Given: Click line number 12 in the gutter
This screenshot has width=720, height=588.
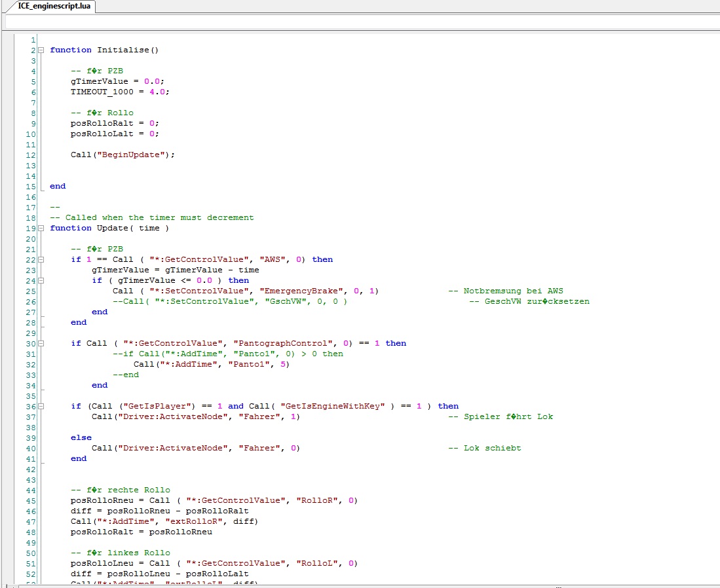Looking at the screenshot, I should (32, 155).
